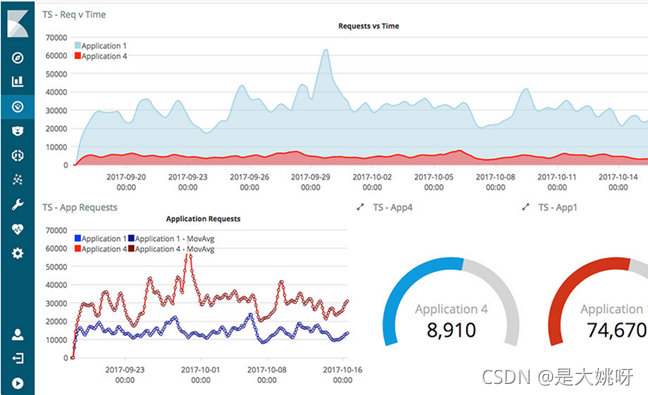Click the Application Requests chart heading

click(x=203, y=219)
